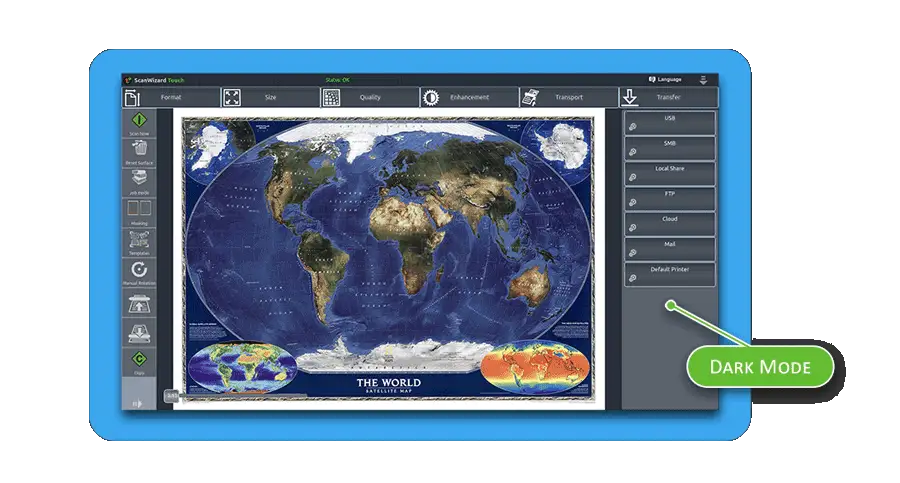Click the top-right pull-down arrow icon
The width and height of the screenshot is (900, 483).
(x=703, y=80)
